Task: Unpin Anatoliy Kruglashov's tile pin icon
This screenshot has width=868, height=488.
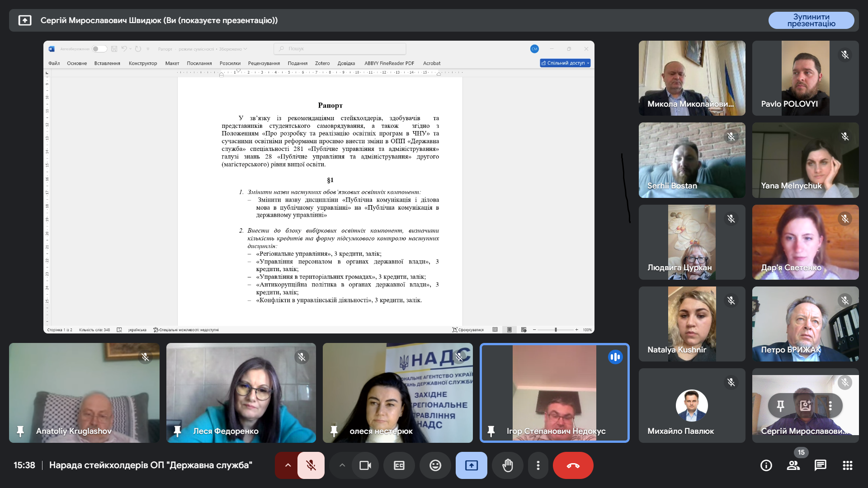Action: coord(20,431)
